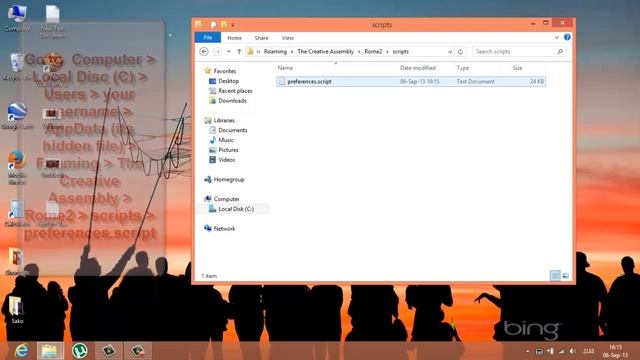Viewport: 640px width, 360px height.
Task: Select the Mozilla Firefox desktop icon
Action: 17,168
